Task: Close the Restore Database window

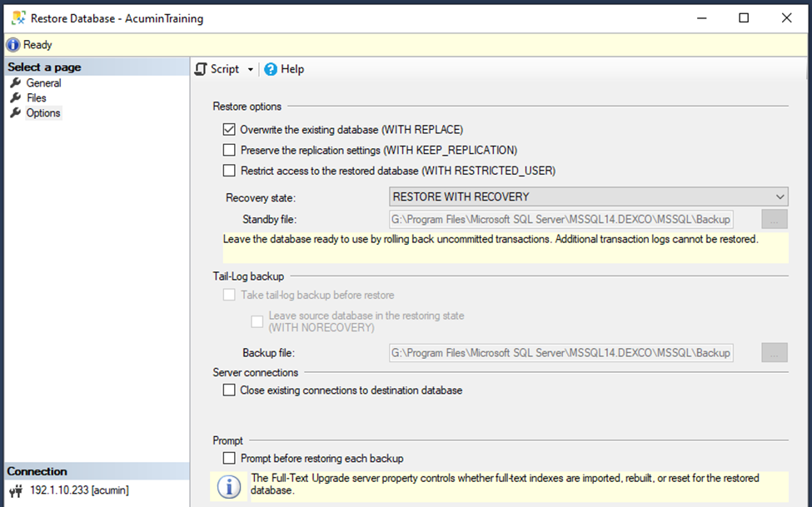Action: 787,18
